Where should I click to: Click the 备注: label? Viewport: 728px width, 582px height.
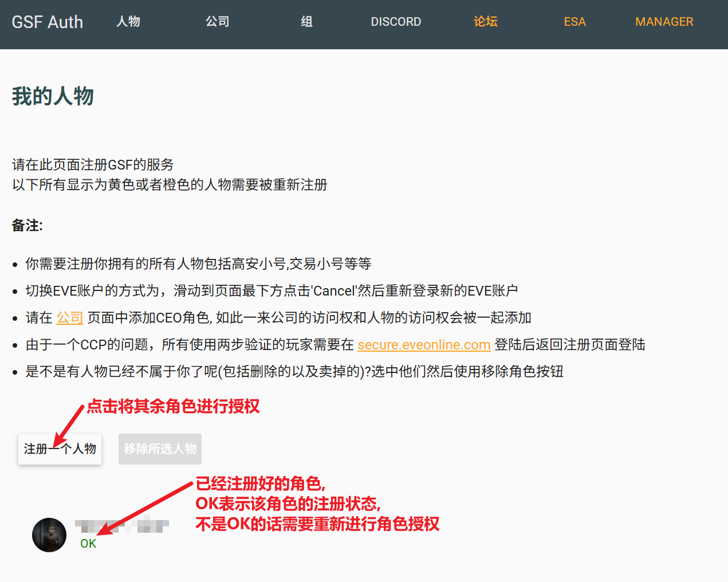pyautogui.click(x=27, y=226)
